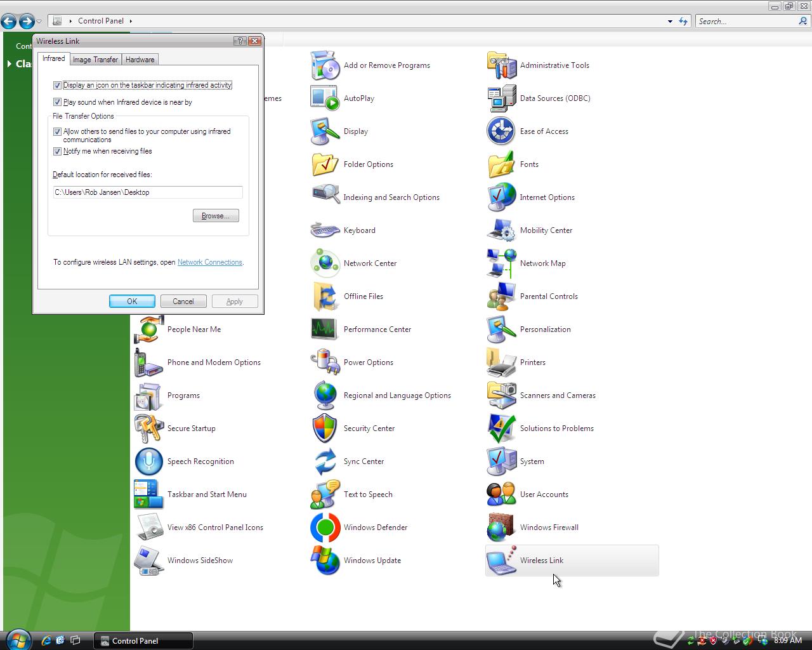The height and width of the screenshot is (650, 812).
Task: Click OK in Wireless Link dialog
Action: pos(132,302)
